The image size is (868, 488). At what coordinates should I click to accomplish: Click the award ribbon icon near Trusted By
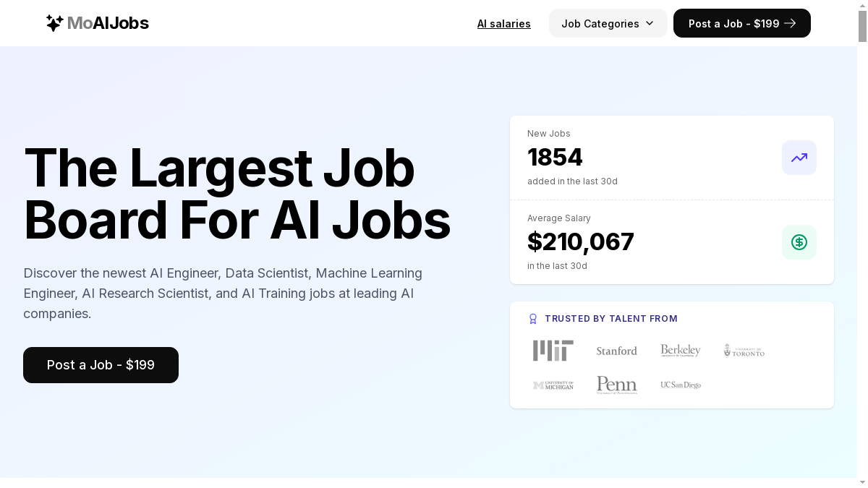click(533, 319)
